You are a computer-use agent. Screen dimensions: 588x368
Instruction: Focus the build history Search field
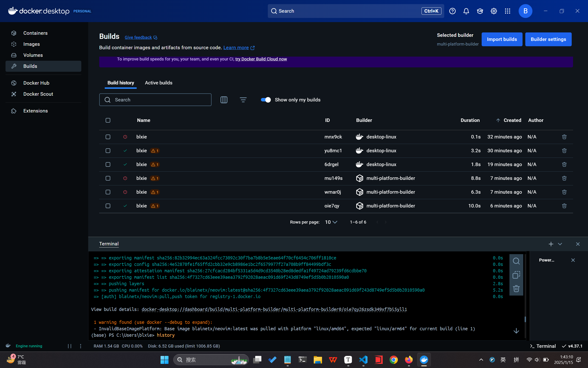pyautogui.click(x=155, y=100)
